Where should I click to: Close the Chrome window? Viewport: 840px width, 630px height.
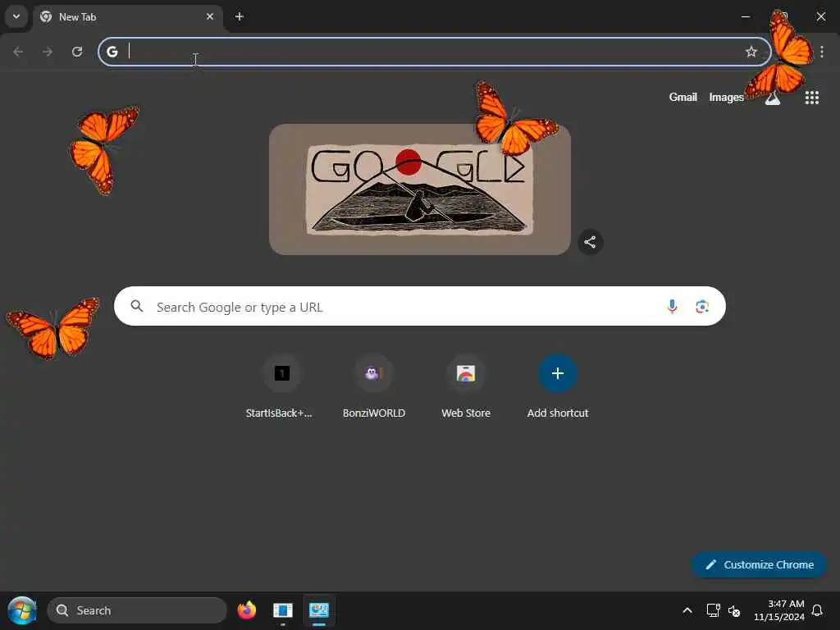pos(820,16)
